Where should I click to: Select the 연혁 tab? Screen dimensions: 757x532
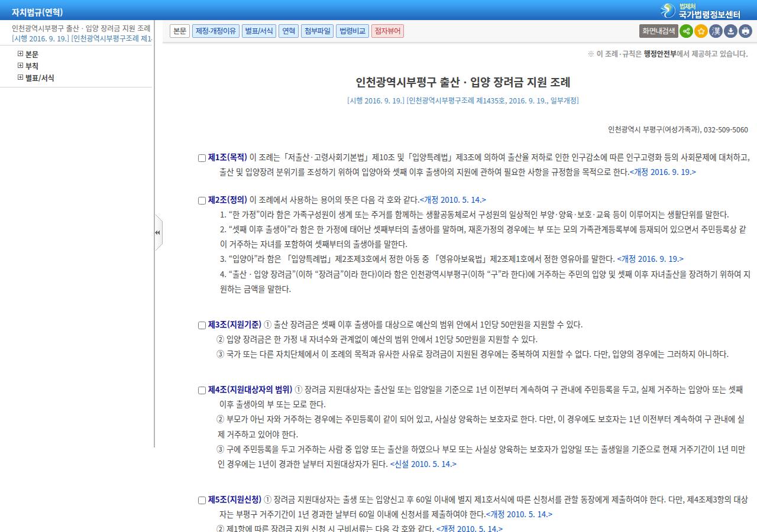(289, 31)
